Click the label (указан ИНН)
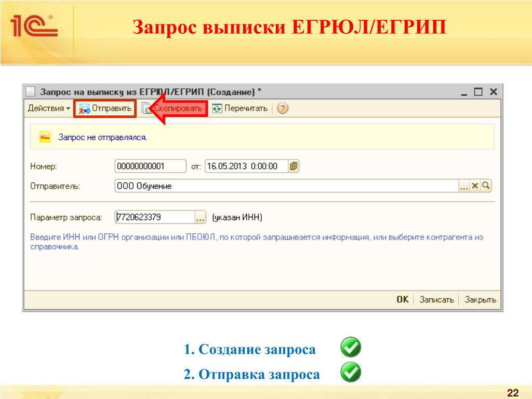 click(237, 217)
